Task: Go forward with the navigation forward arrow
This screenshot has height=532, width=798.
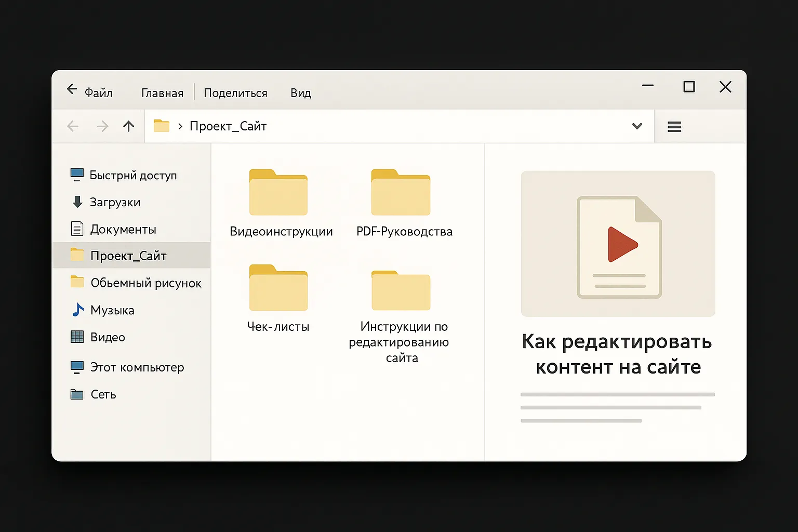Action: coord(103,126)
